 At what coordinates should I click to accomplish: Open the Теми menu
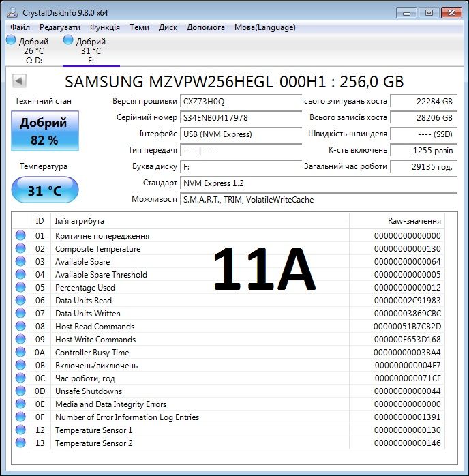[x=139, y=27]
